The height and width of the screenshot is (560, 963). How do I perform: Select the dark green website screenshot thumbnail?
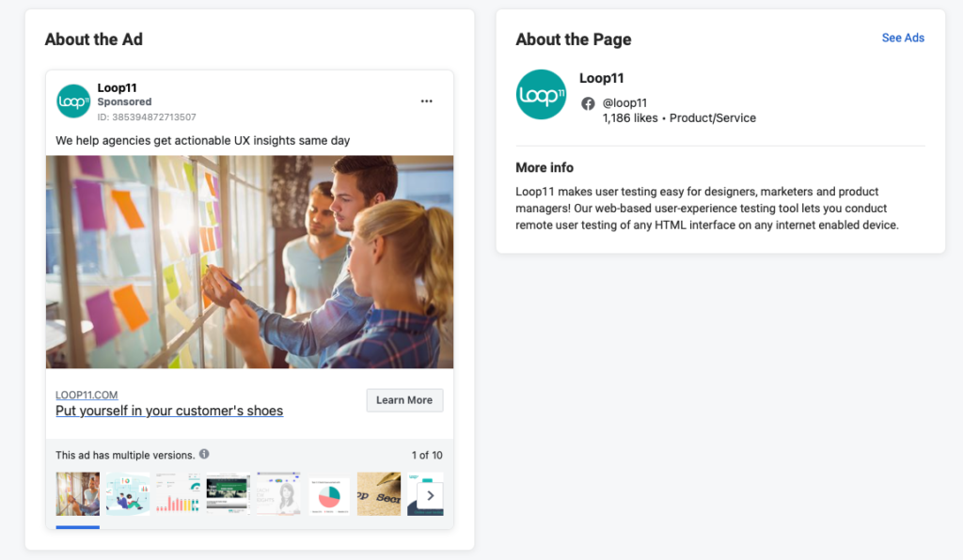tap(229, 494)
